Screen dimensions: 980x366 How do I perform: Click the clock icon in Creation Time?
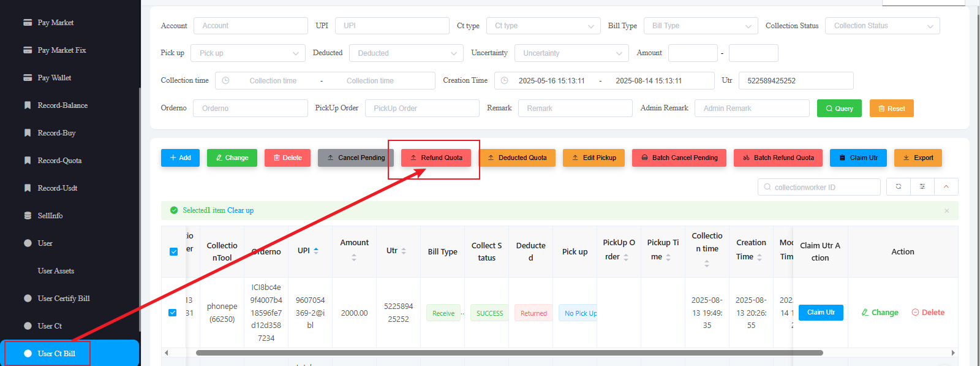coord(505,81)
